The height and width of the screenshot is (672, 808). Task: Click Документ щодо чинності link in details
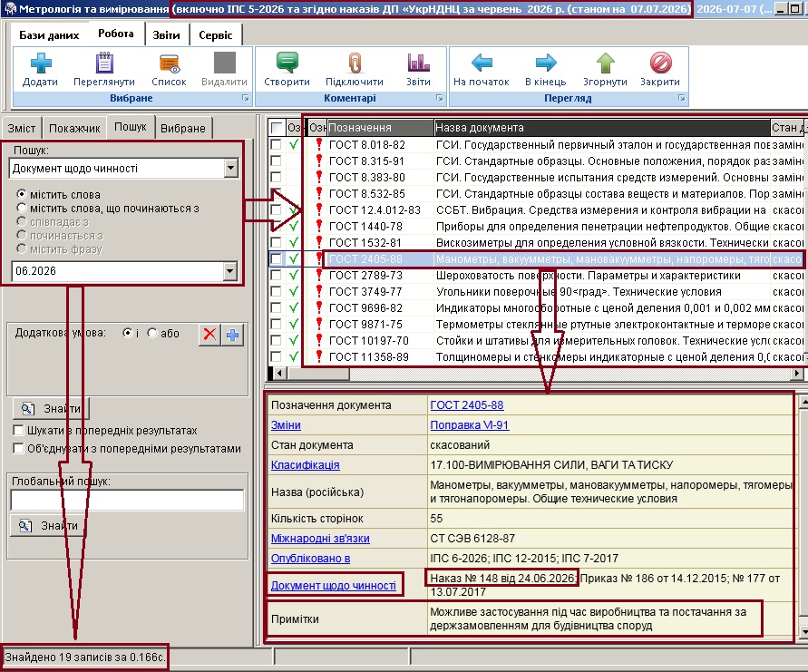pos(334,586)
